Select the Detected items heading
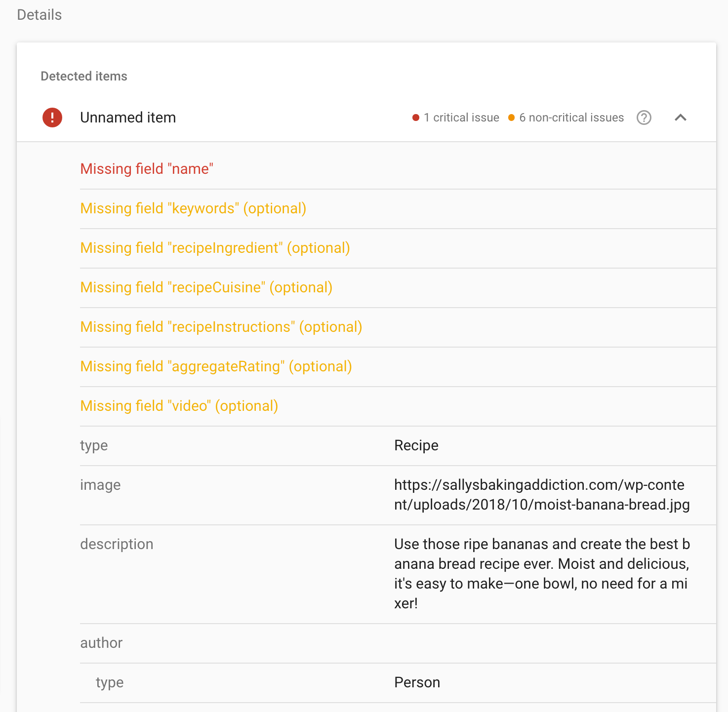This screenshot has height=712, width=728. point(83,76)
